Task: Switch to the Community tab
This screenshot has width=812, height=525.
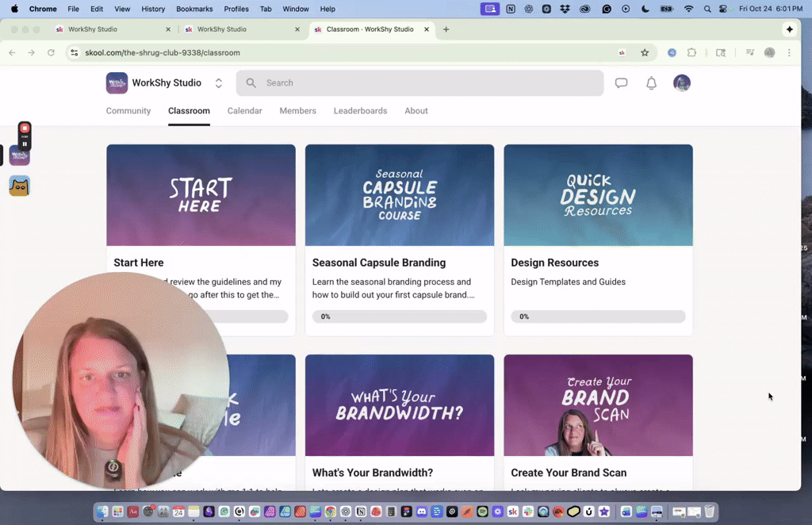Action: 128,111
